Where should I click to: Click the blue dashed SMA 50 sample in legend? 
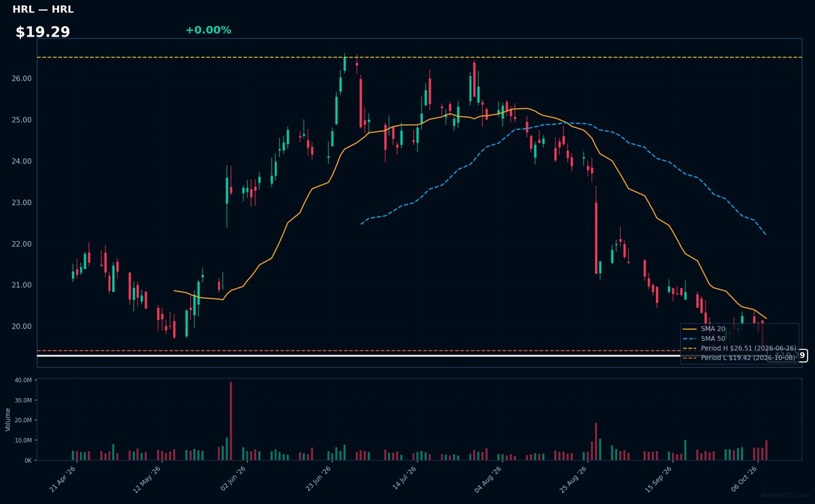pyautogui.click(x=690, y=338)
